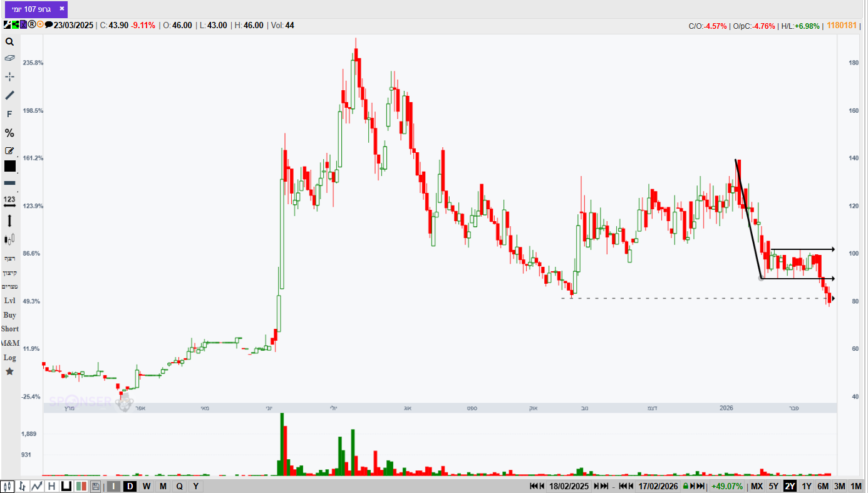
Task: Select the M monthly interval
Action: [x=163, y=486]
